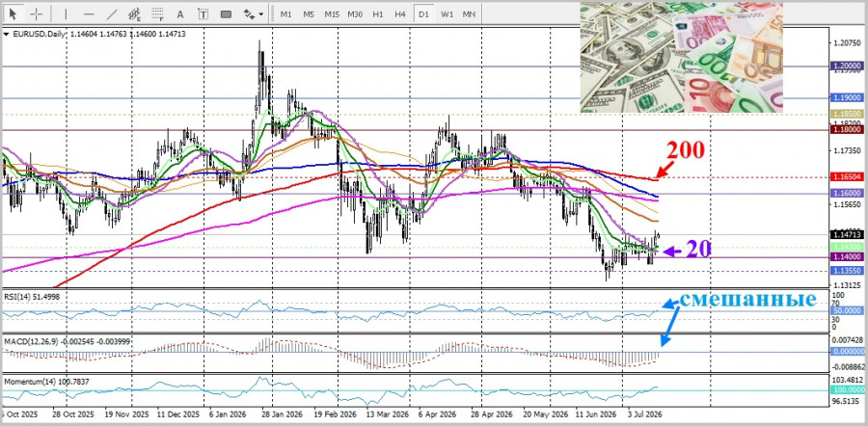868x426 pixels.
Task: Click the 1.18000 price level label
Action: (847, 129)
